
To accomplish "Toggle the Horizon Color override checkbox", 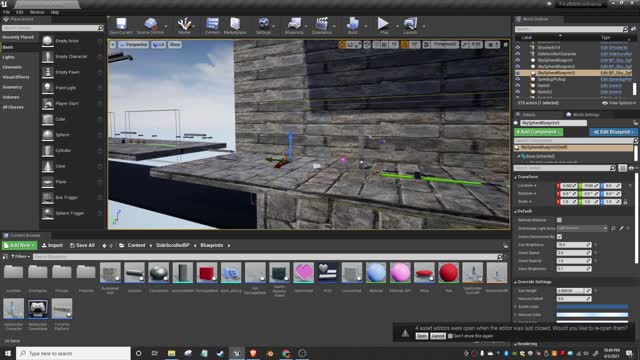I will click(516, 315).
